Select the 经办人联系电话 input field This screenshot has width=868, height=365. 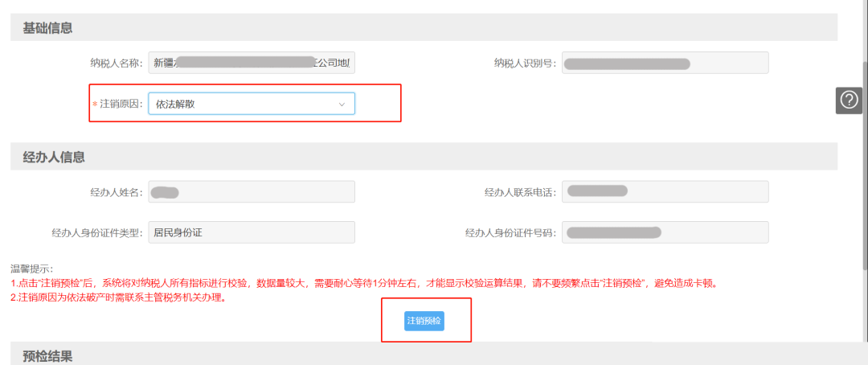pyautogui.click(x=665, y=191)
